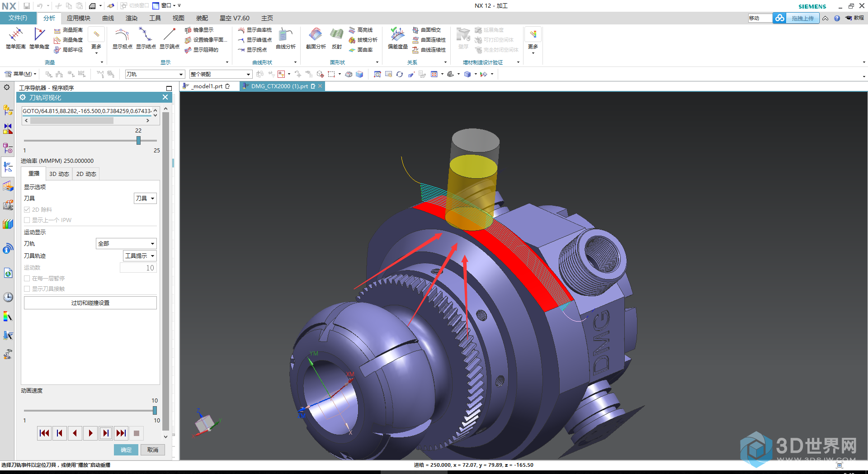Click the step forward playback button
868x474 pixels.
(x=106, y=433)
